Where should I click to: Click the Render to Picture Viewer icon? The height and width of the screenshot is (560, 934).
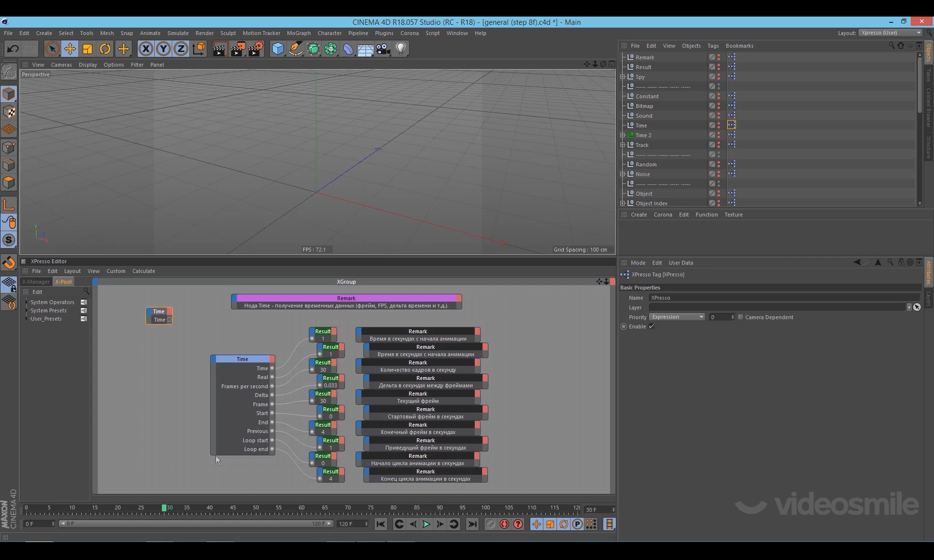coord(238,49)
